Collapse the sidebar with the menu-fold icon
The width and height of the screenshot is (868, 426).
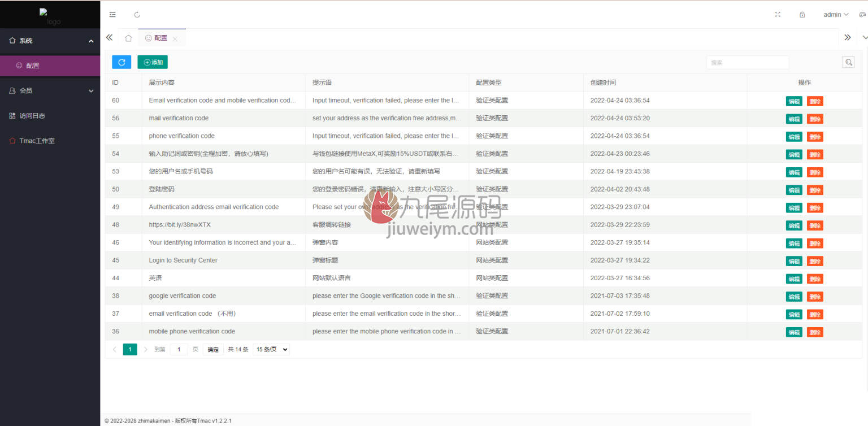[x=112, y=15]
